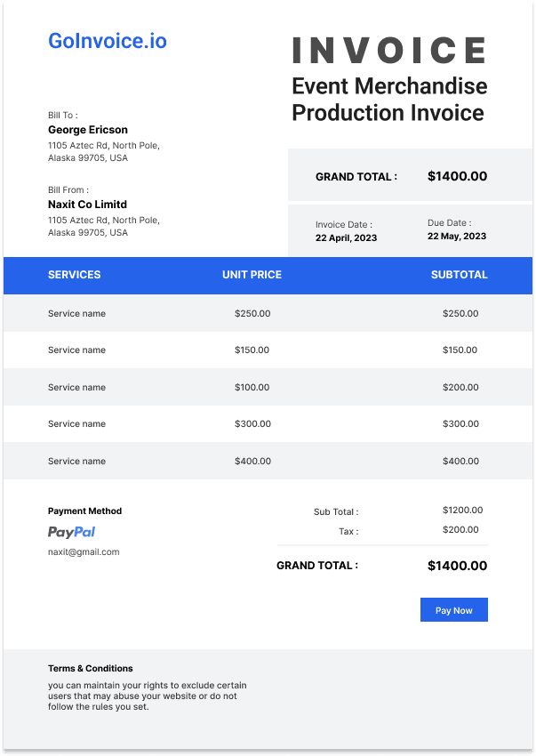Screen dimensions: 536x756
Task: Select the $250.00 unit price cell
Action: [x=252, y=313]
